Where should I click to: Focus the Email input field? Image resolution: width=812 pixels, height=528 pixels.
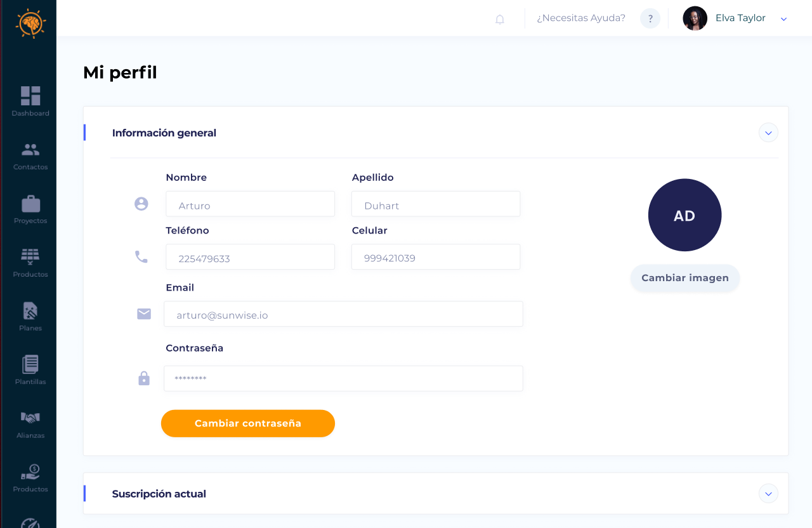[x=343, y=314]
